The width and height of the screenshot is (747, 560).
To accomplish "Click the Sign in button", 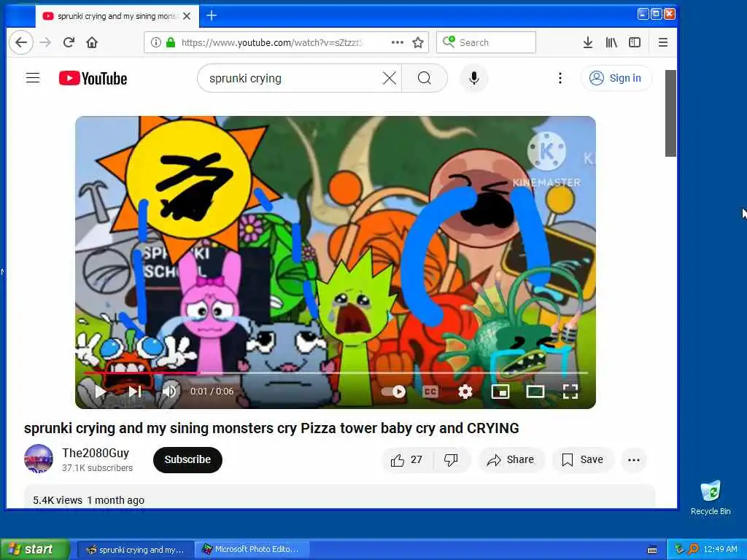I will pyautogui.click(x=616, y=78).
